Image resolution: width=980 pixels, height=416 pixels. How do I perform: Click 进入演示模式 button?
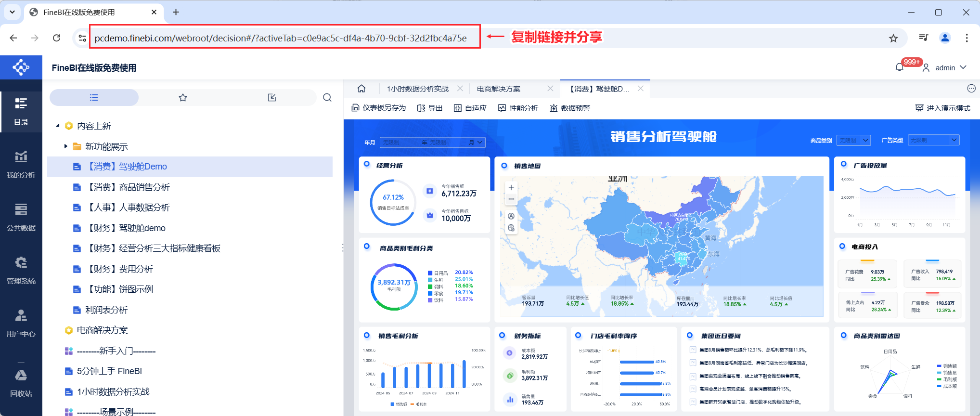(942, 108)
